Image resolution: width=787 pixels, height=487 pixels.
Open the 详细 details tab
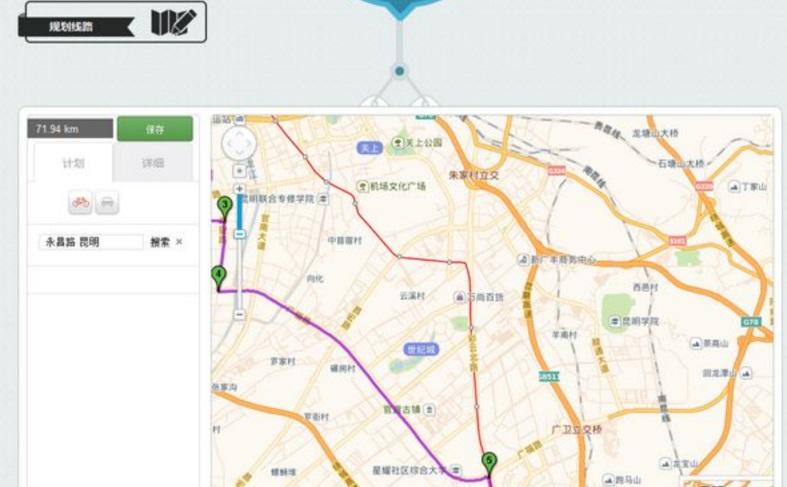coord(153,163)
